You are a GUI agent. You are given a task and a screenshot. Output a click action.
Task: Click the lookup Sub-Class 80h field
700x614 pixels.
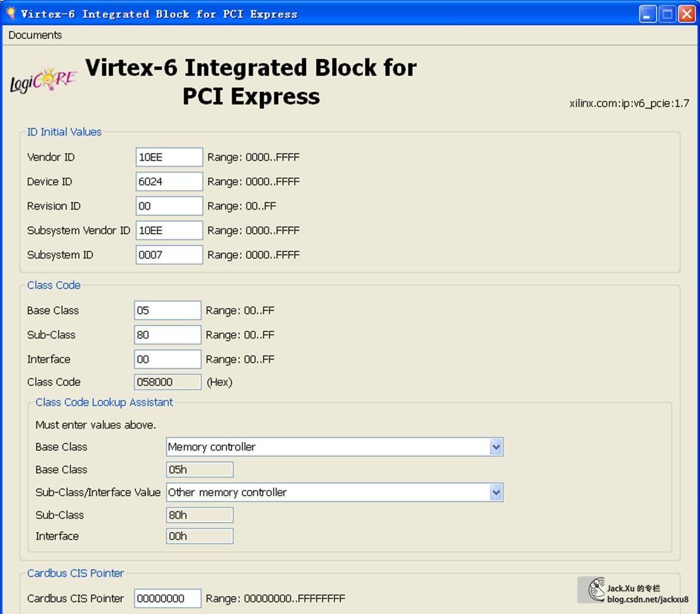click(x=200, y=515)
